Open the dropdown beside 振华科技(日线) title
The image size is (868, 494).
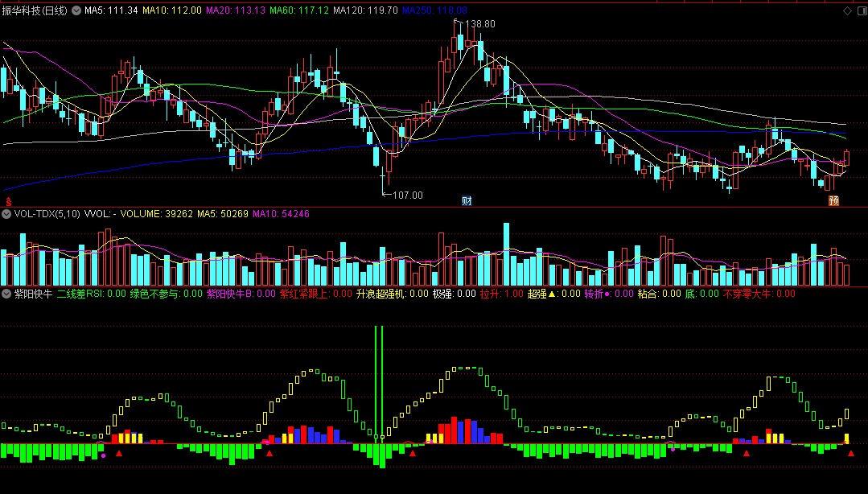tap(76, 10)
